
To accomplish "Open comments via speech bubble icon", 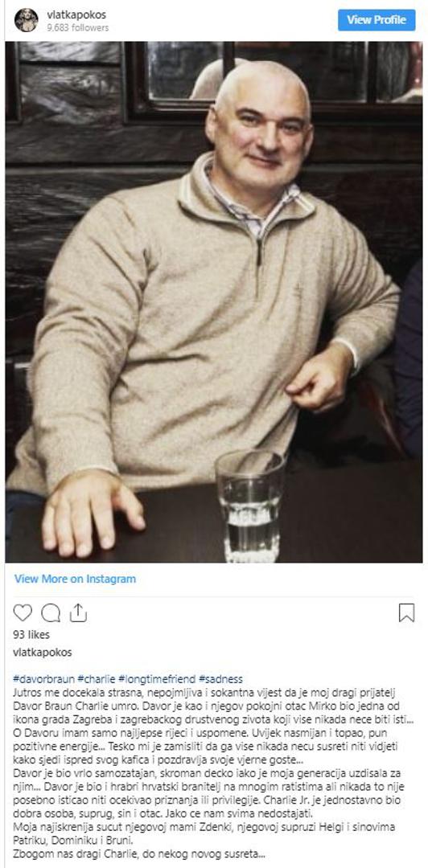I will point(51,612).
